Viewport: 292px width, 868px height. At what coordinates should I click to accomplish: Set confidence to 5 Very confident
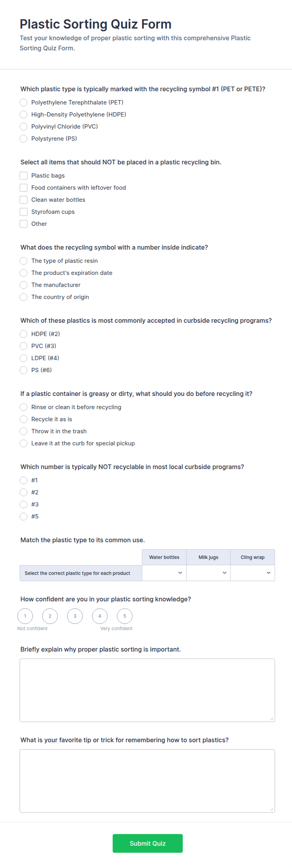pos(125,616)
